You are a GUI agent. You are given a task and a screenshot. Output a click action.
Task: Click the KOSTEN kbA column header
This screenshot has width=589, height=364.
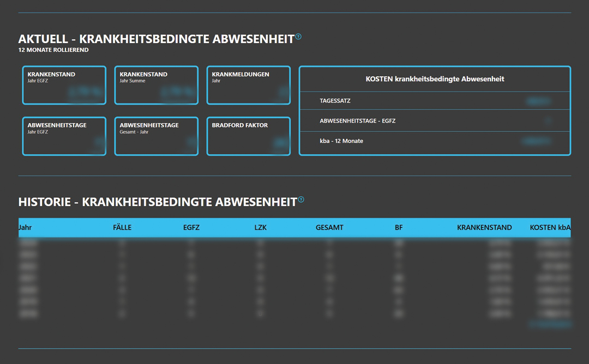[x=550, y=227]
